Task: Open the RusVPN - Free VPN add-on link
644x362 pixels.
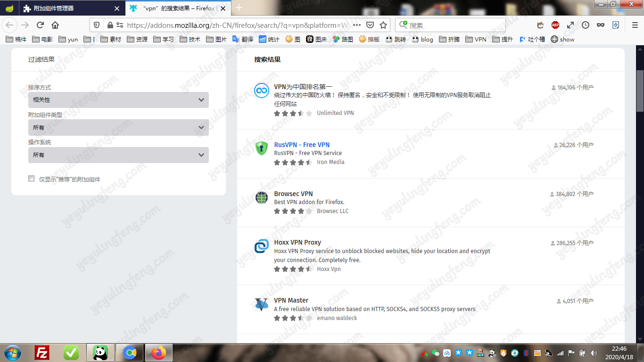Action: [x=302, y=145]
